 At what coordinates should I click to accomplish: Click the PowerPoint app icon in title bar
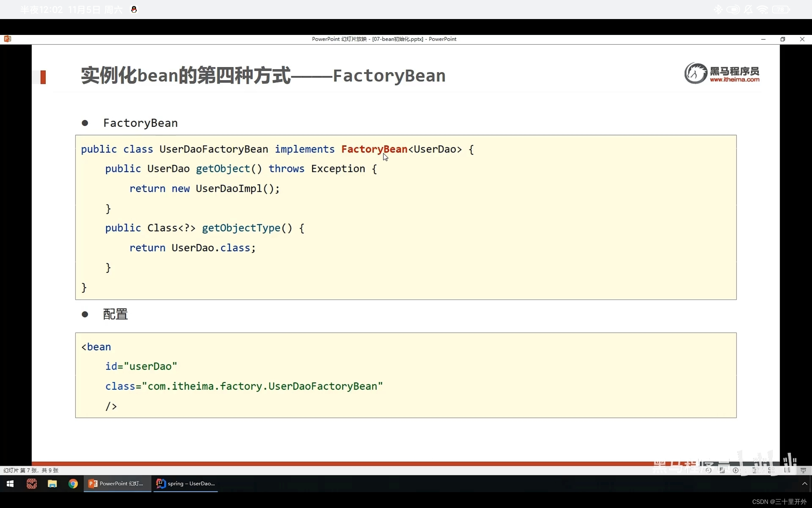[7, 39]
